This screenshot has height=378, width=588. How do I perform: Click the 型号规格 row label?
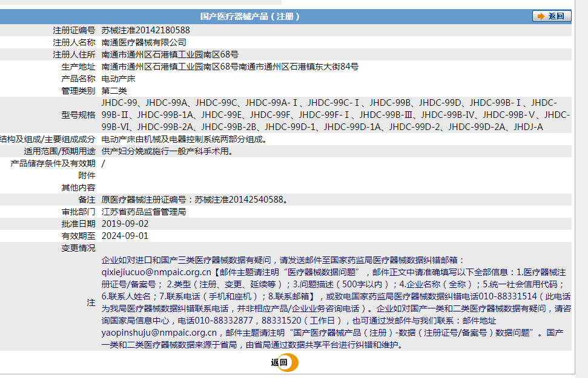[x=78, y=115]
